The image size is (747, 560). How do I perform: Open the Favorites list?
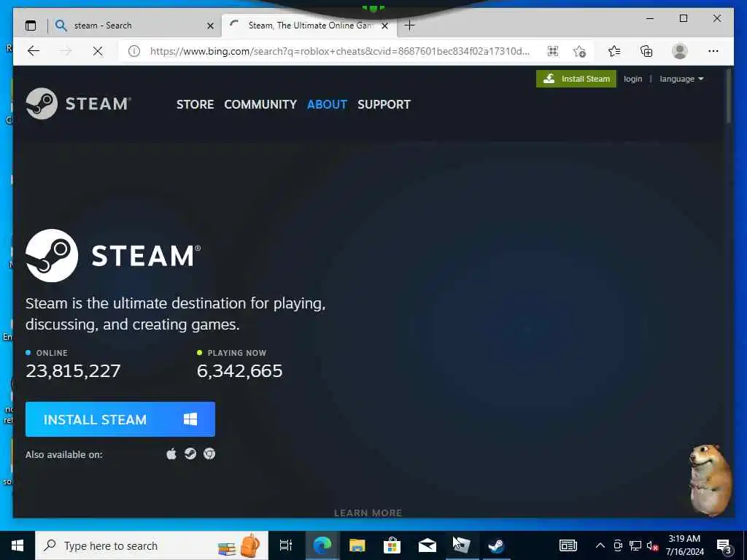614,51
